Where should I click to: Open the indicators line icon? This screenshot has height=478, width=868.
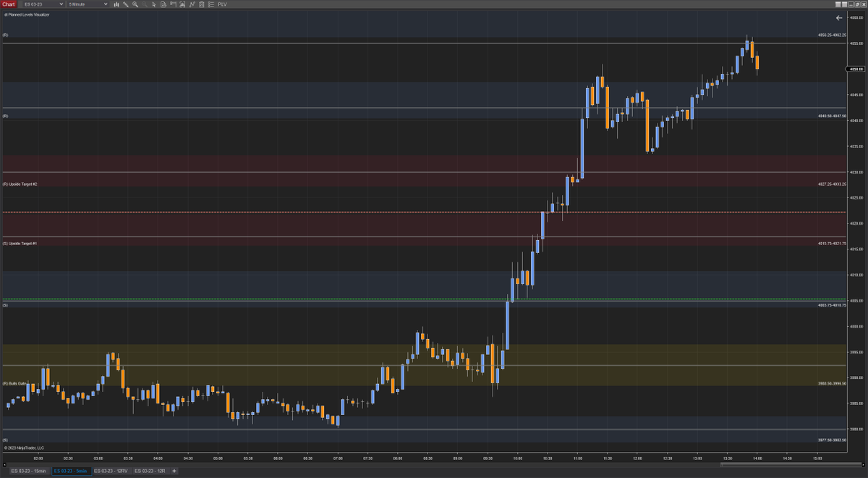pyautogui.click(x=192, y=4)
